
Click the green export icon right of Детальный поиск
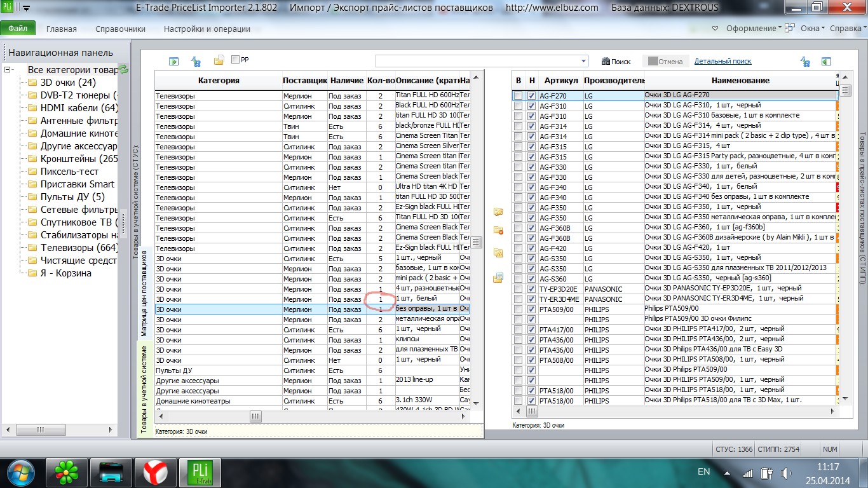coord(826,61)
